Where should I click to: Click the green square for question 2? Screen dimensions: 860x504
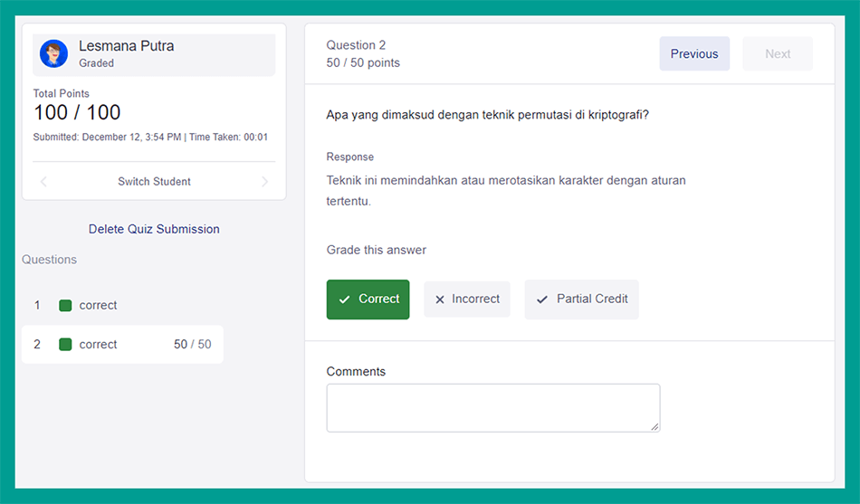click(65, 345)
